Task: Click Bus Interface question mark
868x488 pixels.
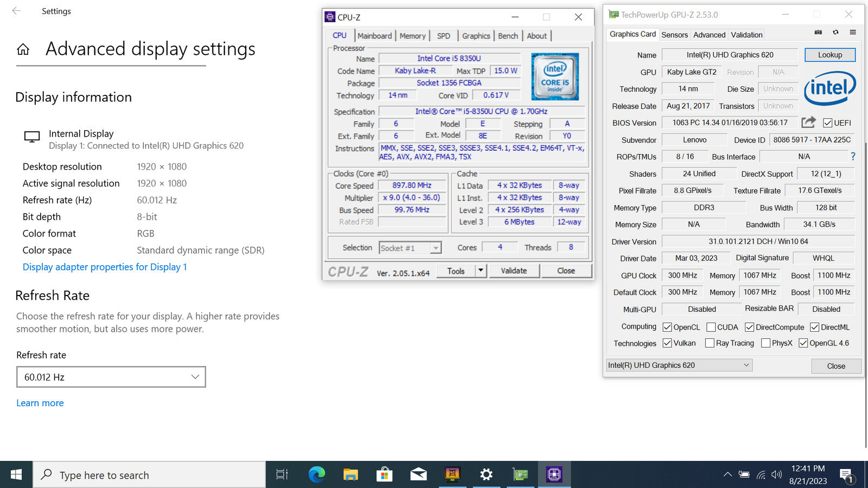Action: click(x=853, y=157)
